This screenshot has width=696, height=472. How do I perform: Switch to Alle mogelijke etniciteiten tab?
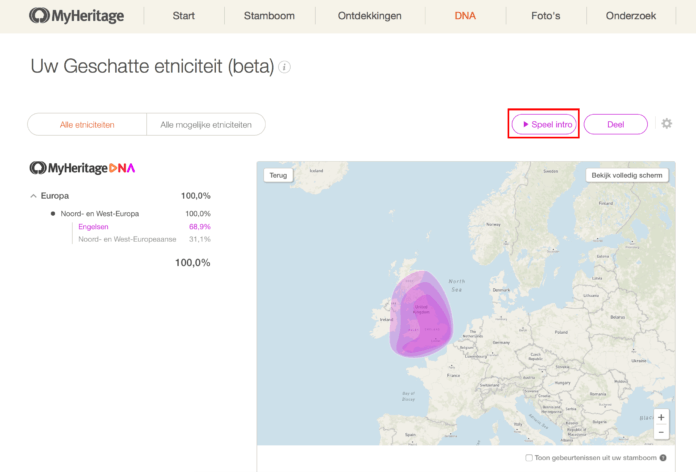pos(206,125)
